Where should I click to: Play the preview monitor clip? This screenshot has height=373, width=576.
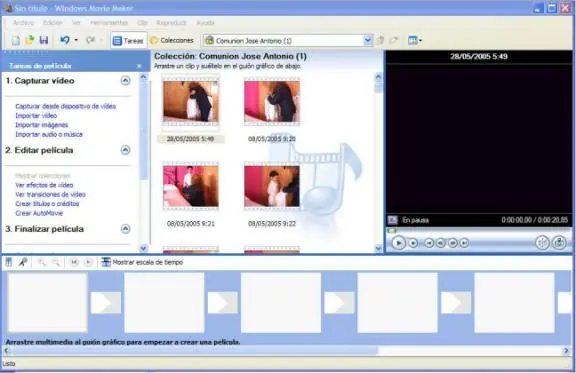tap(399, 243)
